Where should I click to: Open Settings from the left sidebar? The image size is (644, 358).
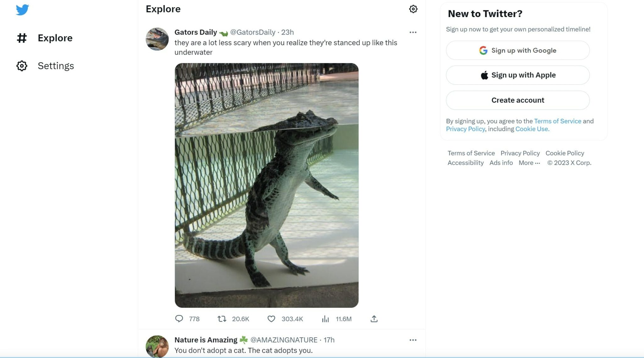point(56,66)
